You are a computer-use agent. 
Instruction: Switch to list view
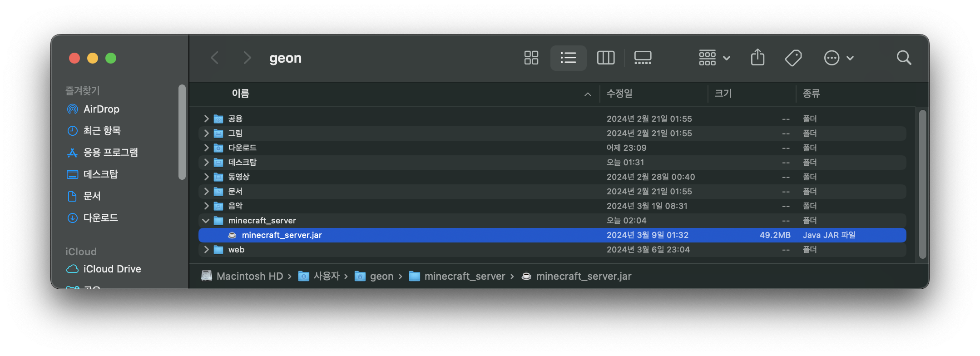tap(568, 58)
